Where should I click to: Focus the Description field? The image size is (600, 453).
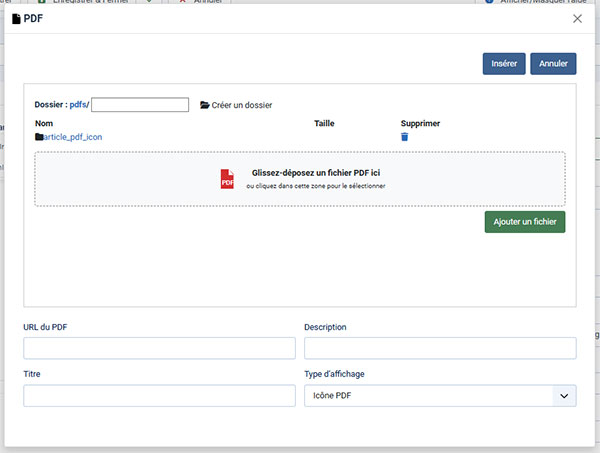click(x=440, y=348)
